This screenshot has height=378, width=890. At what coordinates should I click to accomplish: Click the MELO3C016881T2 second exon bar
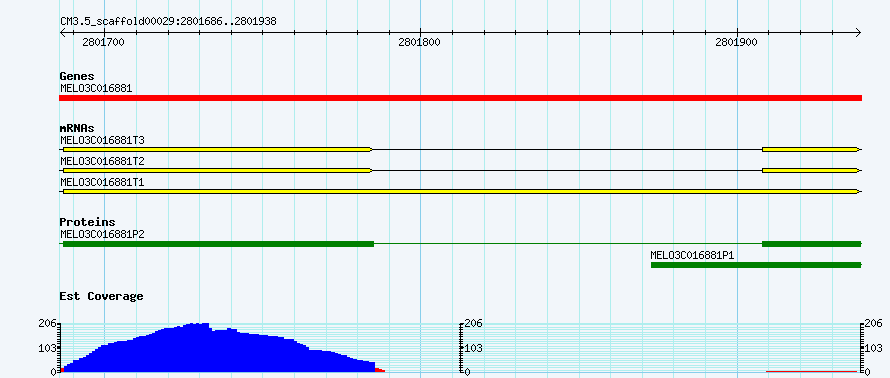tap(811, 170)
